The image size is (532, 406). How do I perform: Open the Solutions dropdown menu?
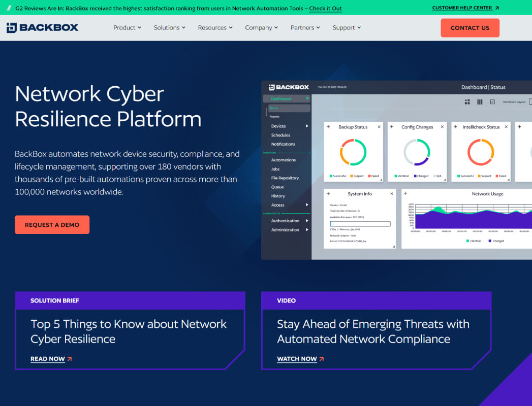(170, 28)
